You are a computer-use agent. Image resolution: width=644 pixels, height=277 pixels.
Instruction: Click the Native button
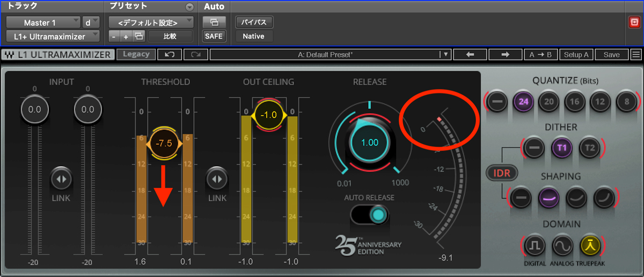tap(254, 36)
